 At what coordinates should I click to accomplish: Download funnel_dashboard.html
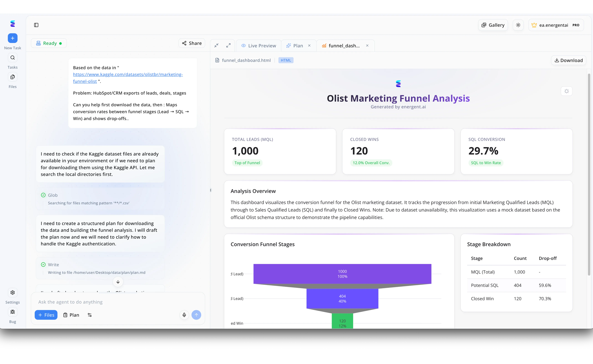pyautogui.click(x=568, y=60)
